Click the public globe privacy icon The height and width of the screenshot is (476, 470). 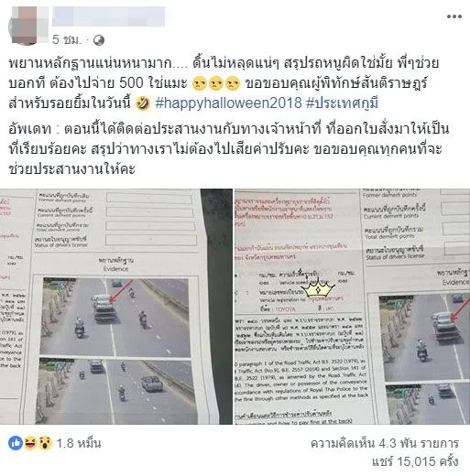[99, 40]
